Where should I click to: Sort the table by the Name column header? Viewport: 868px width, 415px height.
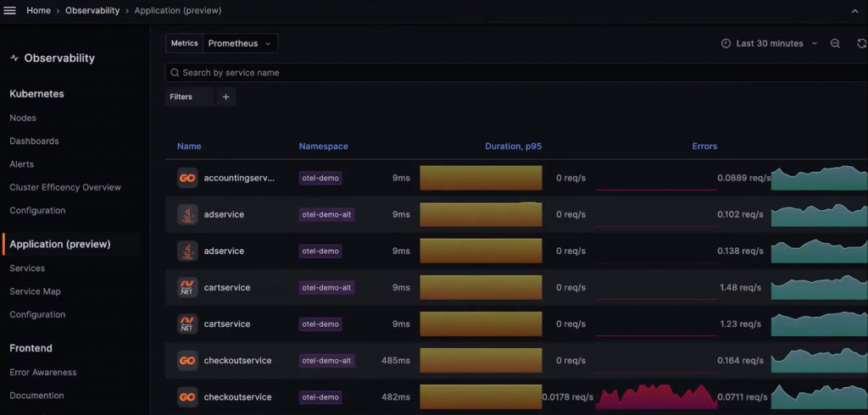tap(189, 147)
